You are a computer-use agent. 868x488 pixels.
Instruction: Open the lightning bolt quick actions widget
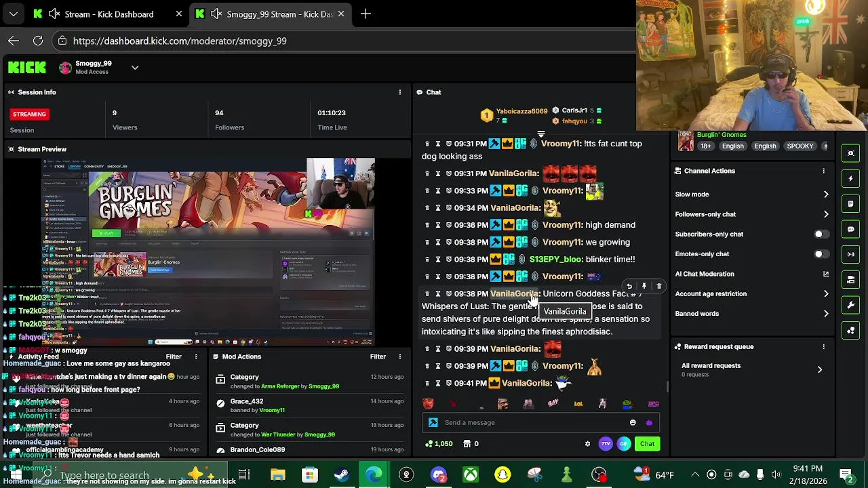tap(851, 179)
